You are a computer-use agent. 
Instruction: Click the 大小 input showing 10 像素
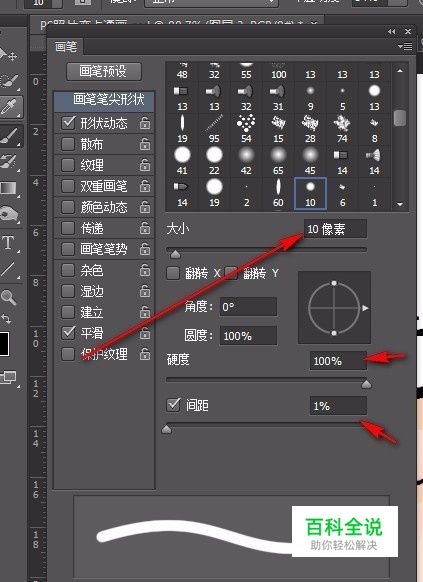(335, 229)
